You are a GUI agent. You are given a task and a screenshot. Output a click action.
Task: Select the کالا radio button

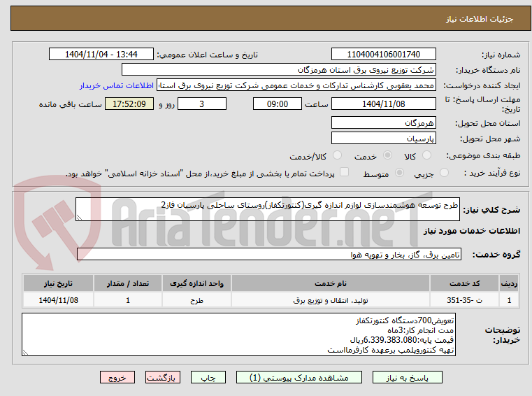[x=426, y=155]
